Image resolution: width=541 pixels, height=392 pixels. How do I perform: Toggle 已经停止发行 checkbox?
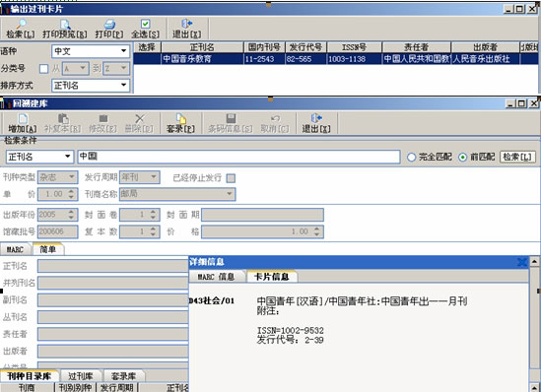(x=231, y=178)
